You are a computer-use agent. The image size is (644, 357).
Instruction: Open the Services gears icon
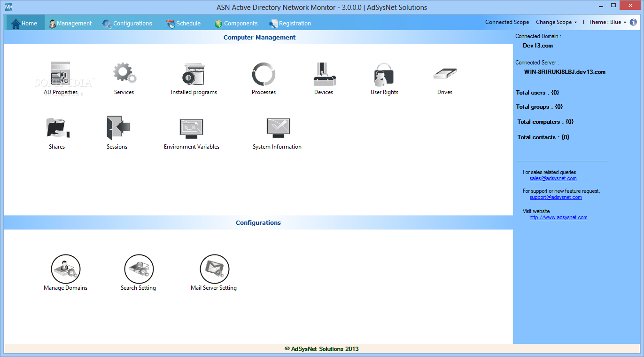(124, 73)
